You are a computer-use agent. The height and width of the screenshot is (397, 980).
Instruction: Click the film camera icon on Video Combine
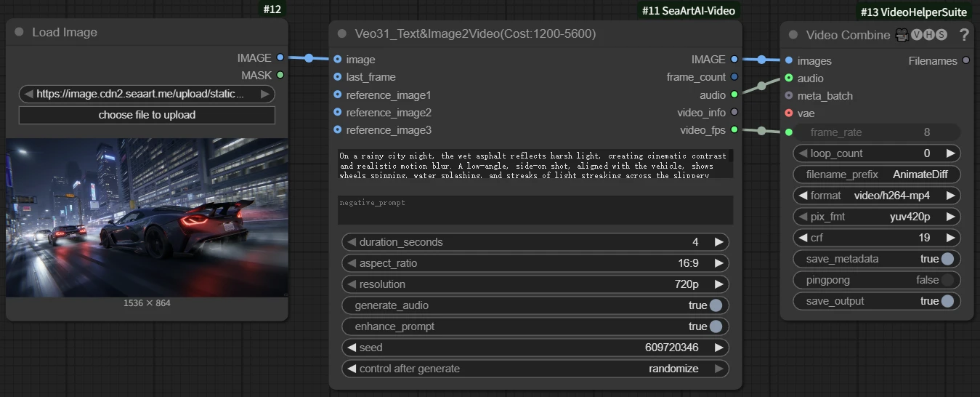click(902, 35)
